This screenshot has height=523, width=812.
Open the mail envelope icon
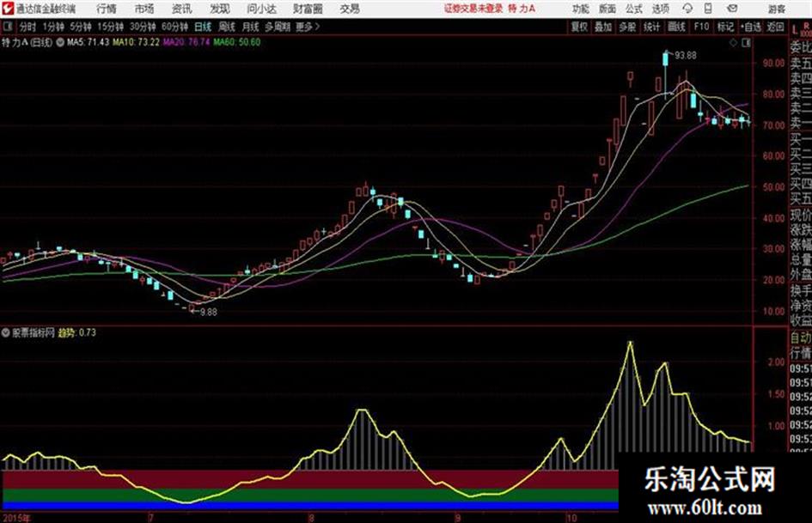[x=732, y=9]
